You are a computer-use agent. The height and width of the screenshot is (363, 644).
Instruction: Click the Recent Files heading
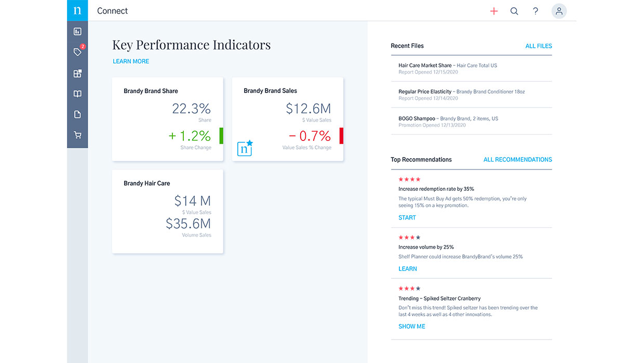click(x=407, y=46)
